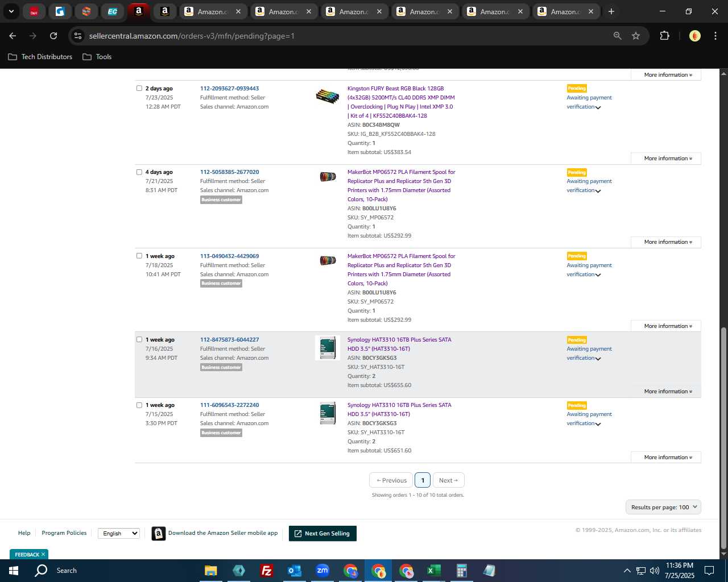Click the network tray icon

pos(640,571)
